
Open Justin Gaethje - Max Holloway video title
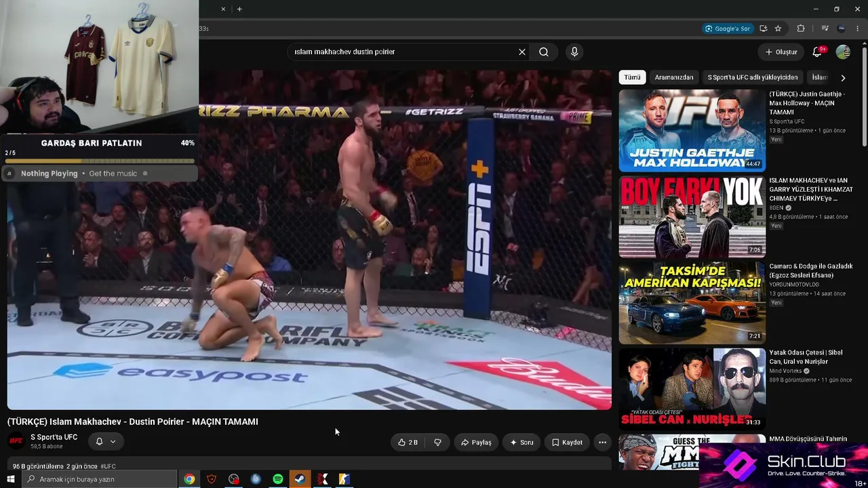pos(807,103)
